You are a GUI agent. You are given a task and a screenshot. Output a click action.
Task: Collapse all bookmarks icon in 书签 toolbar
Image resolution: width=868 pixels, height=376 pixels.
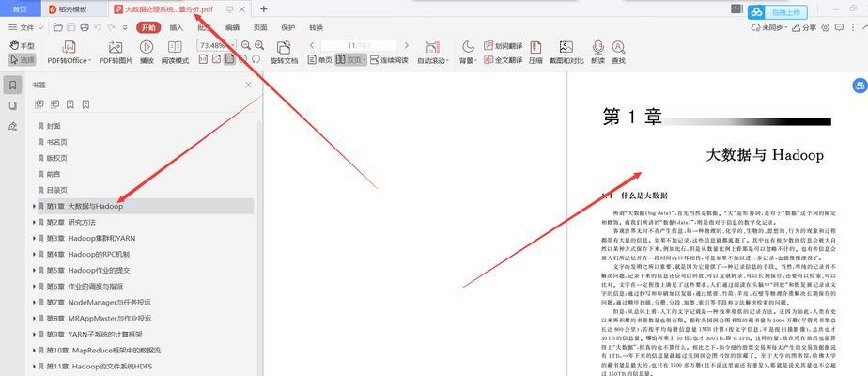pos(54,104)
